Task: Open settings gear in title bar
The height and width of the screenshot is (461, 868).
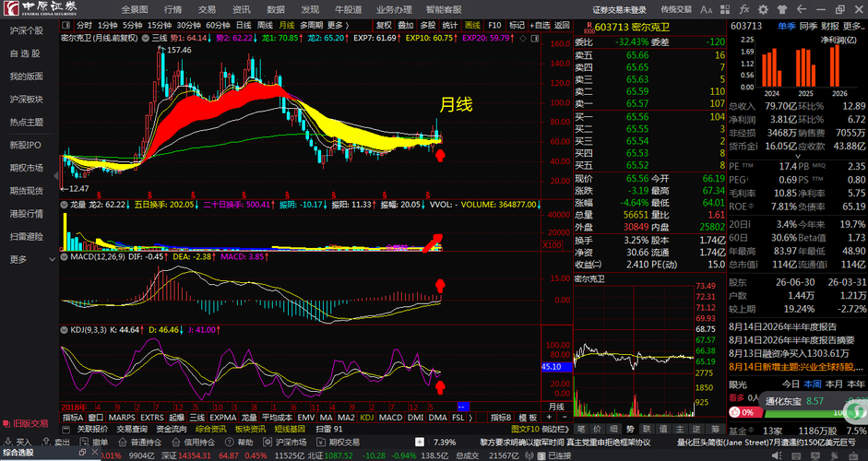Action: (x=764, y=9)
